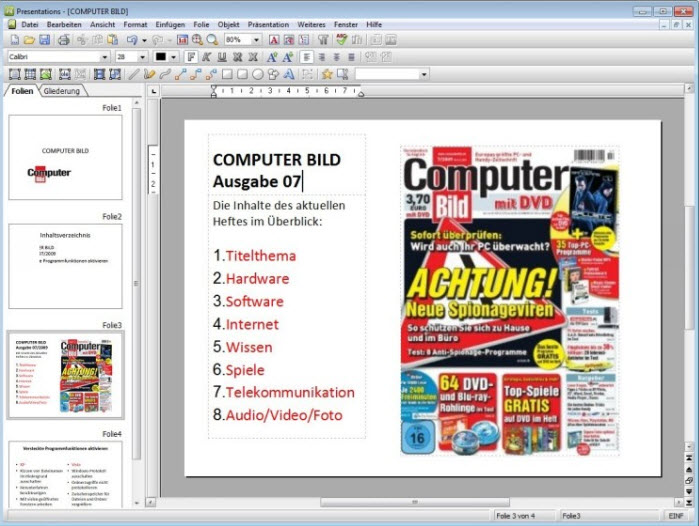Insert an OLE object frame
The image size is (699, 526).
click(x=65, y=74)
